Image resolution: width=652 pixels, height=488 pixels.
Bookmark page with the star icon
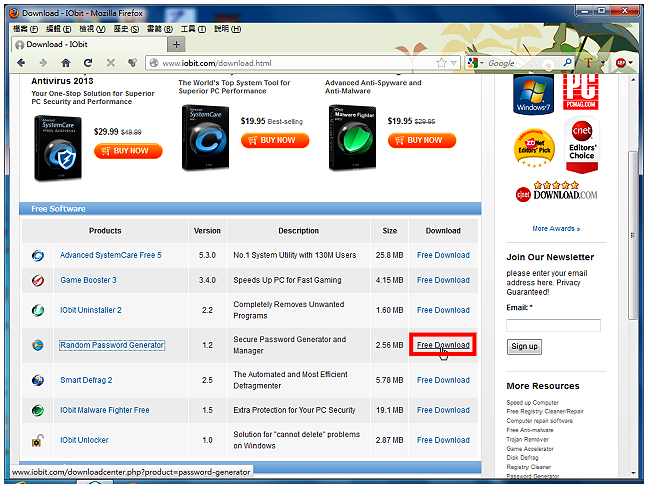pos(441,63)
